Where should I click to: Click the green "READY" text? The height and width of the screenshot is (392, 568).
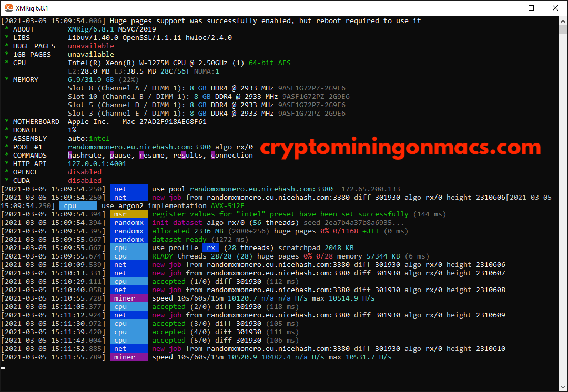point(163,256)
